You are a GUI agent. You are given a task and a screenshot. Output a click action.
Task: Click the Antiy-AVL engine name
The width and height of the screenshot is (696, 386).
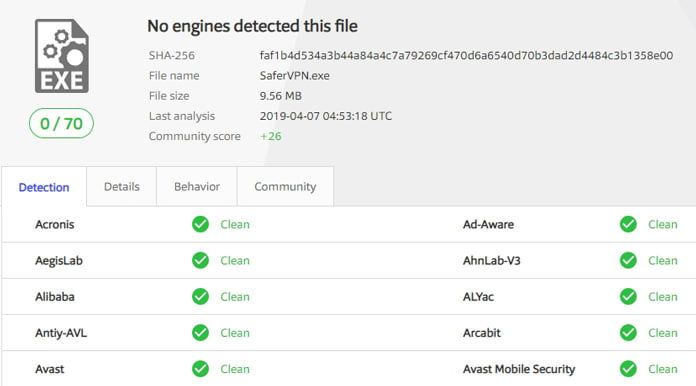tap(61, 333)
